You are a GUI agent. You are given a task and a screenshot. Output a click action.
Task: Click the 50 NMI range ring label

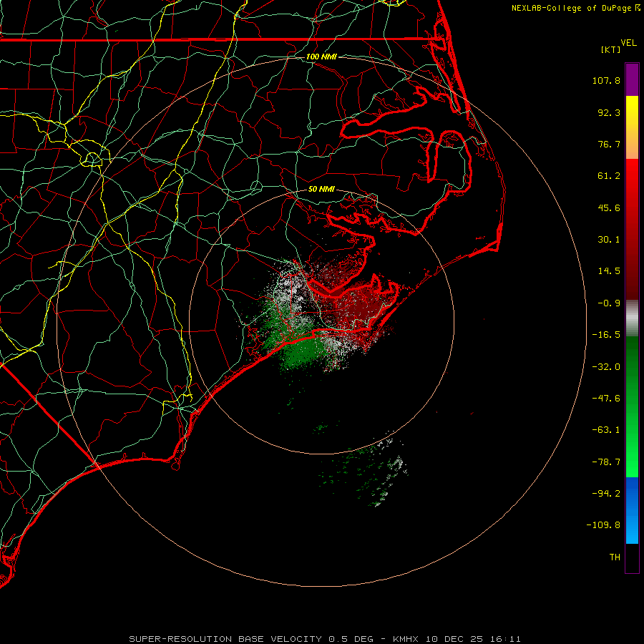pyautogui.click(x=321, y=190)
